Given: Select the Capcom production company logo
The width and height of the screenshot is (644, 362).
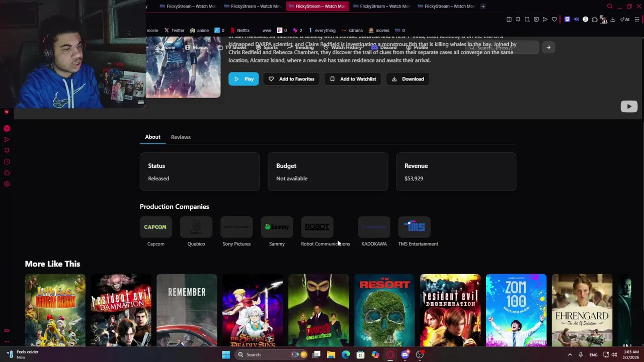Looking at the screenshot, I should 155,227.
